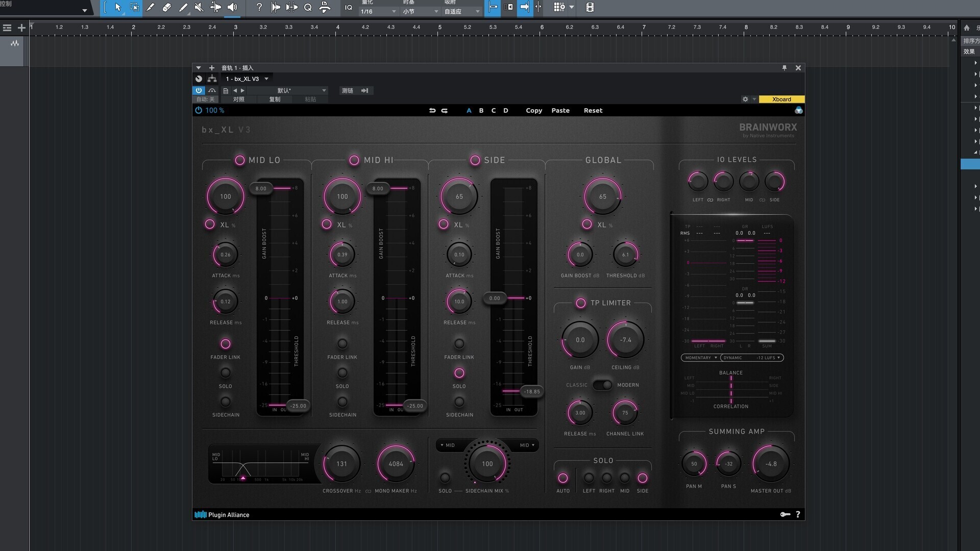Activate the Listen (speaker) tool
The width and height of the screenshot is (980, 551).
[232, 7]
